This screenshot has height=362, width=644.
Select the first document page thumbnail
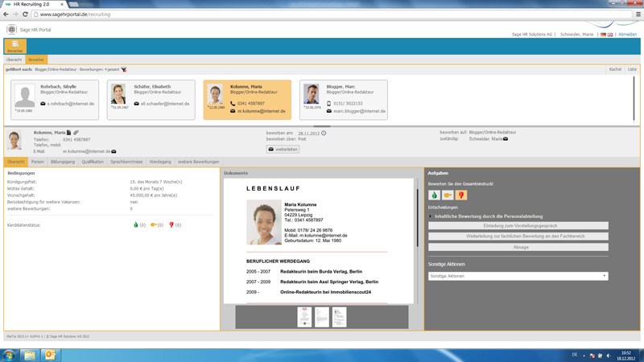[x=304, y=317]
